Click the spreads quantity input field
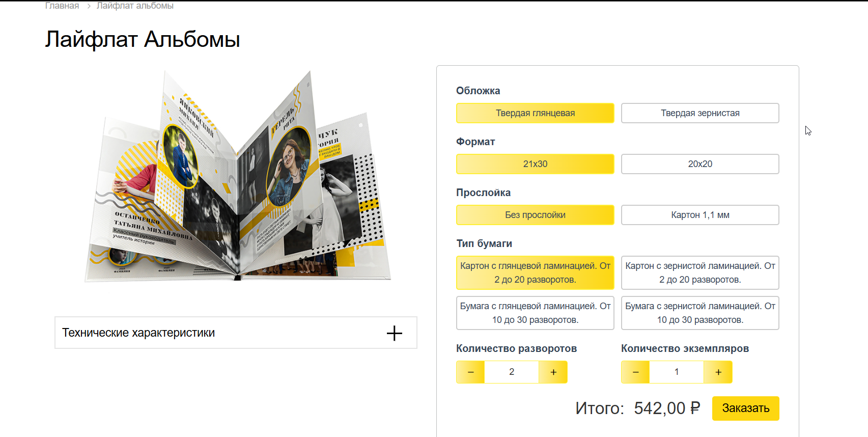Image resolution: width=868 pixels, height=437 pixels. (512, 372)
